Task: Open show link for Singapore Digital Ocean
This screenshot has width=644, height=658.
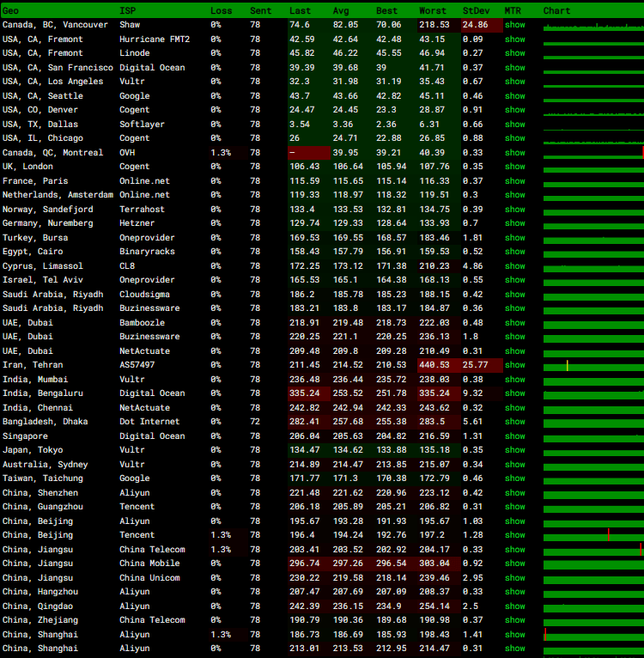Action: pos(515,436)
